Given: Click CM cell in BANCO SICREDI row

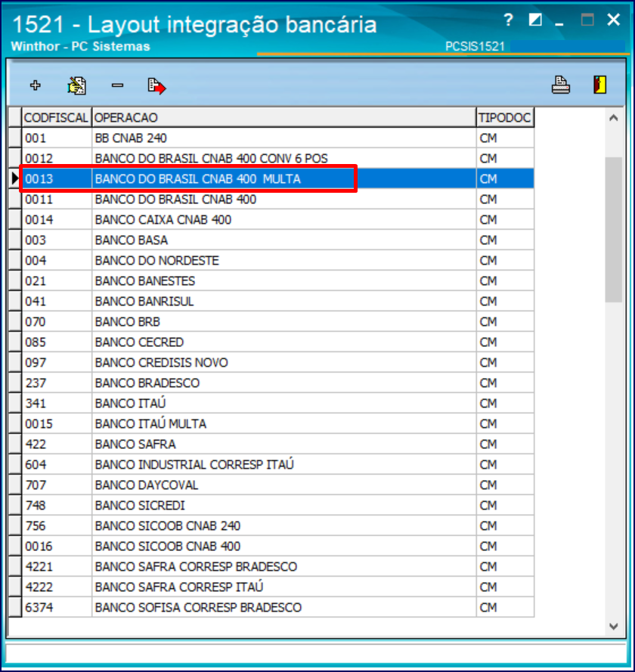Looking at the screenshot, I should [x=505, y=505].
